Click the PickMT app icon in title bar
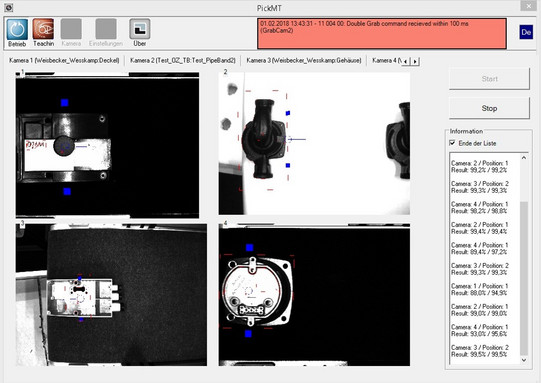This screenshot has height=383, width=541. point(9,7)
